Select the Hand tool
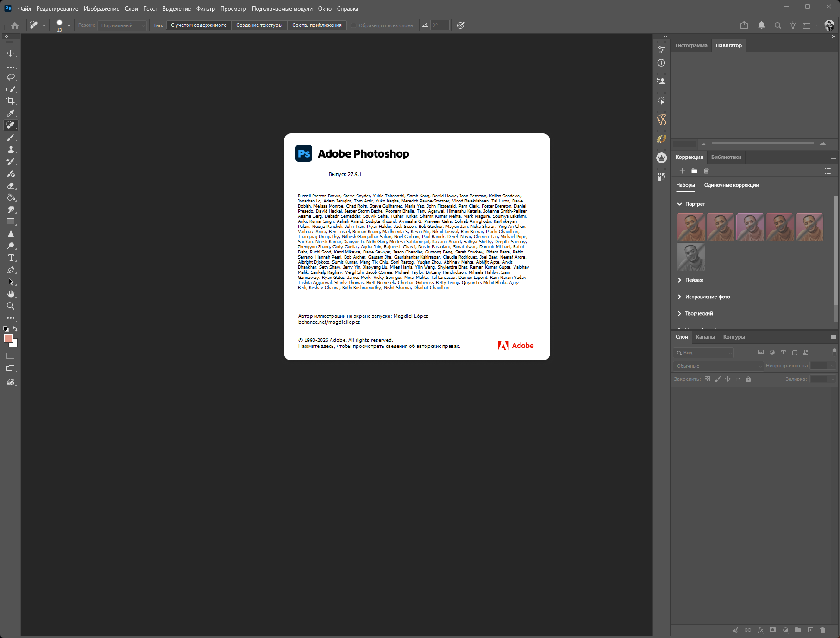Viewport: 840px width, 638px height. coord(11,294)
